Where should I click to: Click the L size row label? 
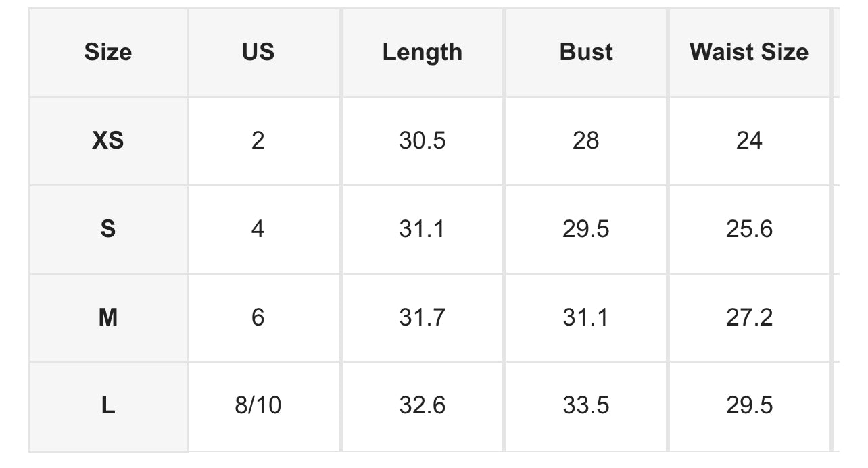(x=108, y=405)
